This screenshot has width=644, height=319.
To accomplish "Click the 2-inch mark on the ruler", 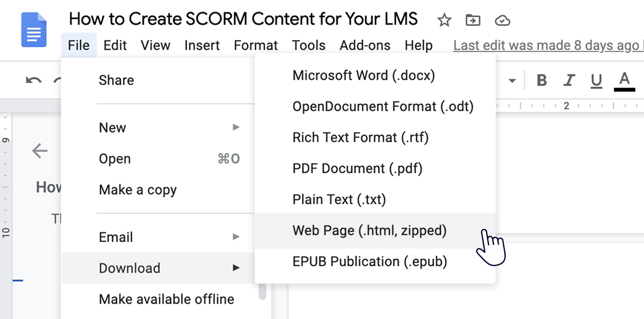I will [x=567, y=106].
